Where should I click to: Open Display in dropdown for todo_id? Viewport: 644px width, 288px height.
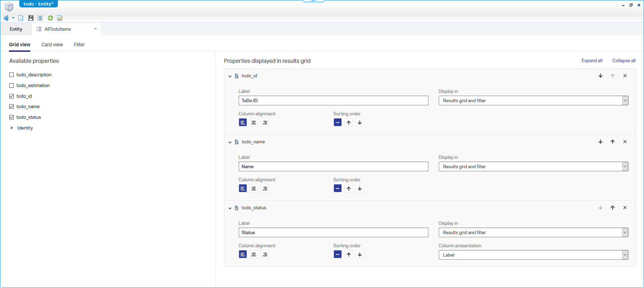(533, 100)
